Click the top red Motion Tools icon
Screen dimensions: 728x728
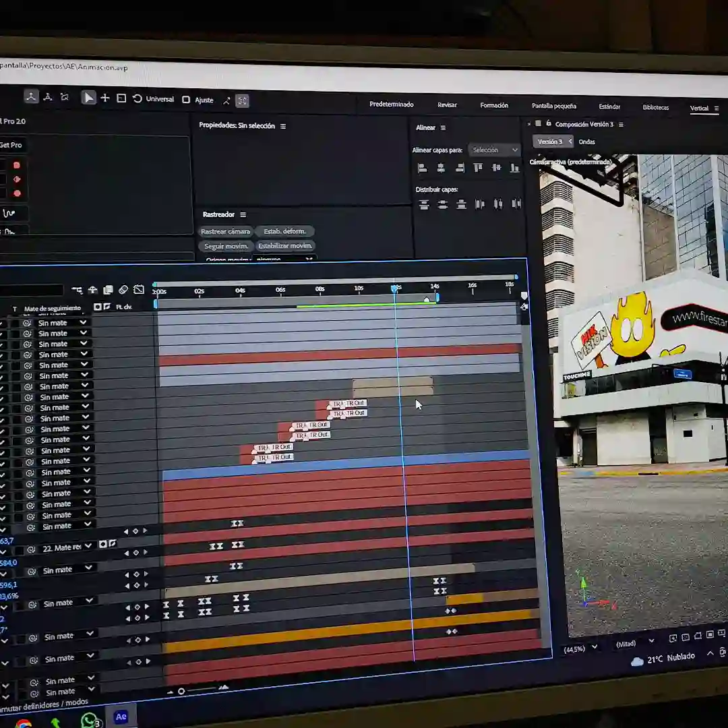click(x=17, y=165)
